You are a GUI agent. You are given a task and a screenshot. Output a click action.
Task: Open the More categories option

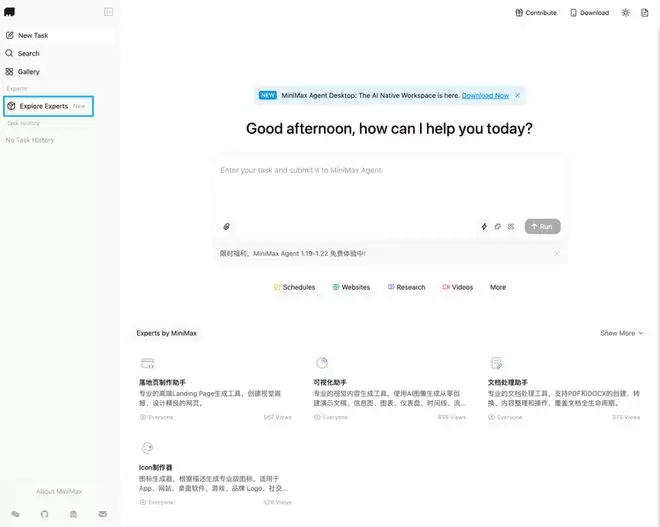(x=497, y=287)
